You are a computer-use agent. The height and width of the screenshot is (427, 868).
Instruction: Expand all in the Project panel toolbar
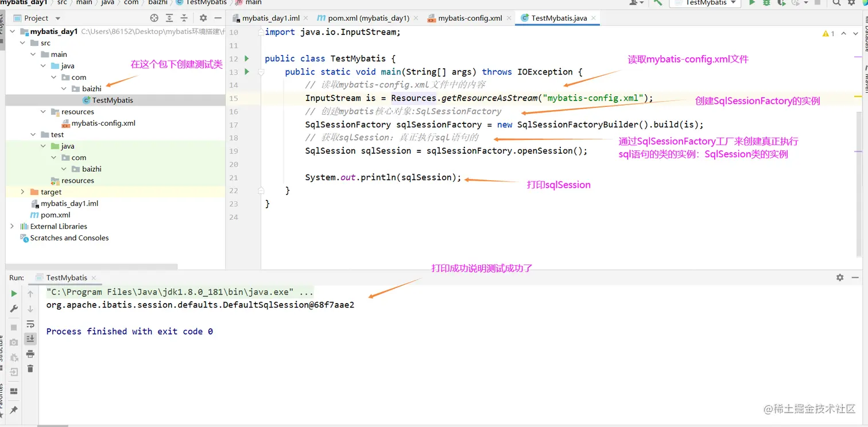tap(169, 18)
